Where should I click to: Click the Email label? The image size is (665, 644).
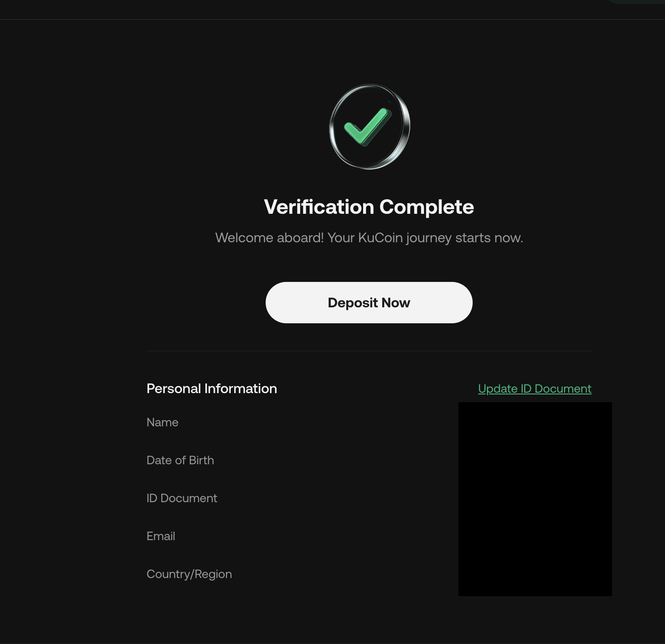click(x=161, y=536)
